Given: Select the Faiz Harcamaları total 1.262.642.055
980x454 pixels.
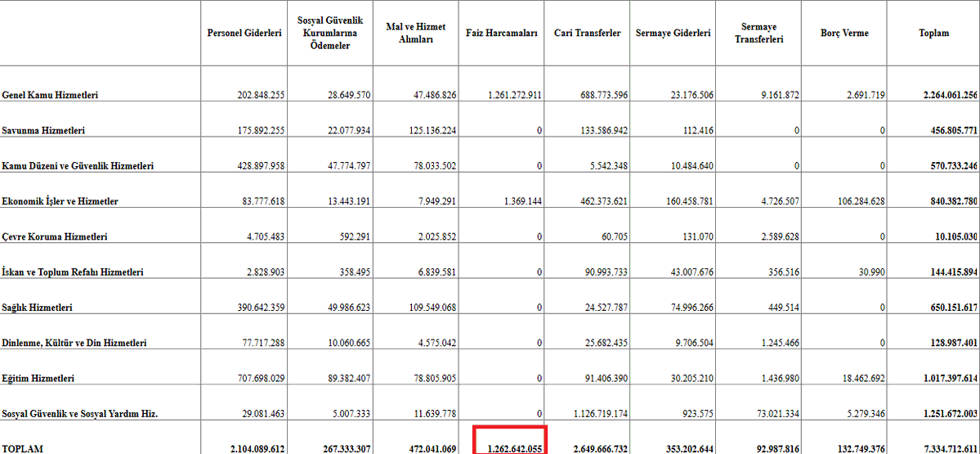Looking at the screenshot, I should point(515,449).
